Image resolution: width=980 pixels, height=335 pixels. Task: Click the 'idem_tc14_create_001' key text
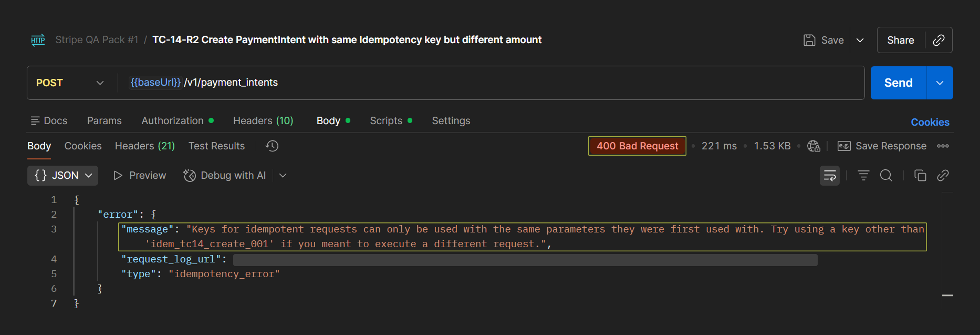pyautogui.click(x=210, y=244)
